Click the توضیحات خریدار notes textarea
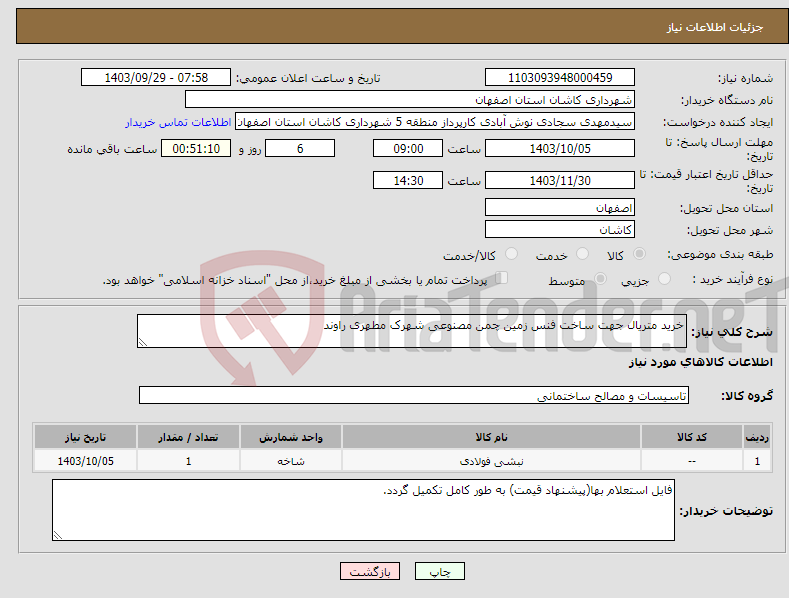Image resolution: width=789 pixels, height=598 pixels. tap(363, 510)
